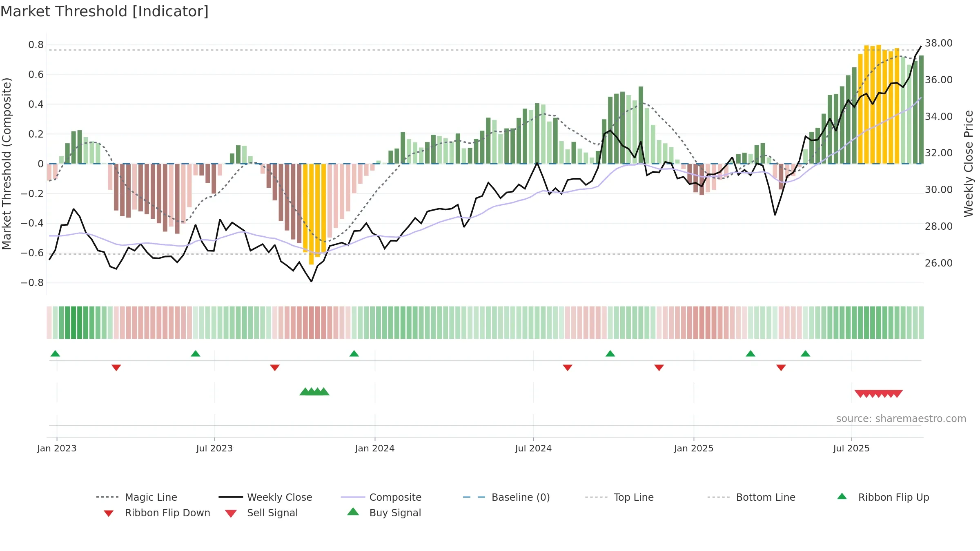
Task: Click the Jul 2024 x-axis label
Action: [x=533, y=448]
